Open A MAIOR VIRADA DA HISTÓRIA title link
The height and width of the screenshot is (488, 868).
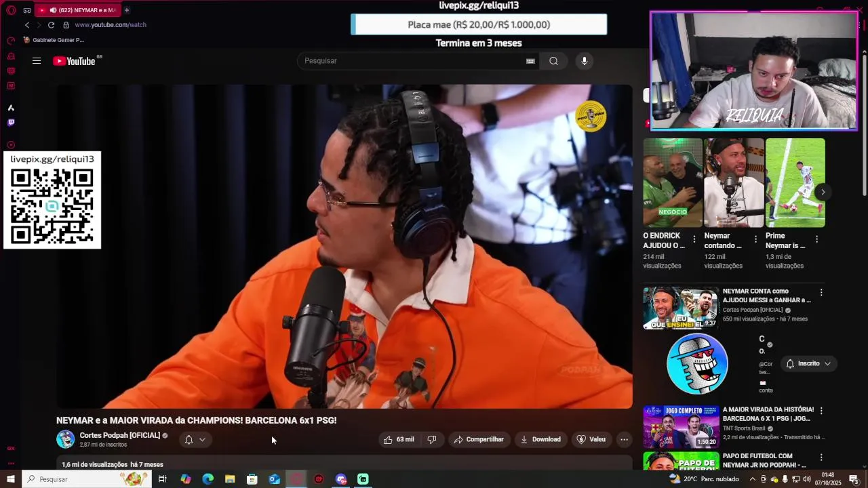point(768,414)
